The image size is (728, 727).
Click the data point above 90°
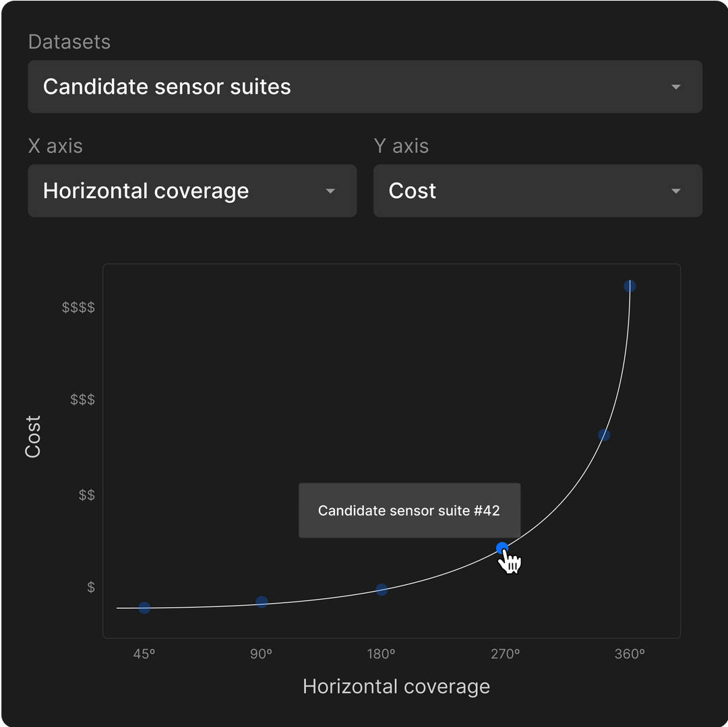262,602
